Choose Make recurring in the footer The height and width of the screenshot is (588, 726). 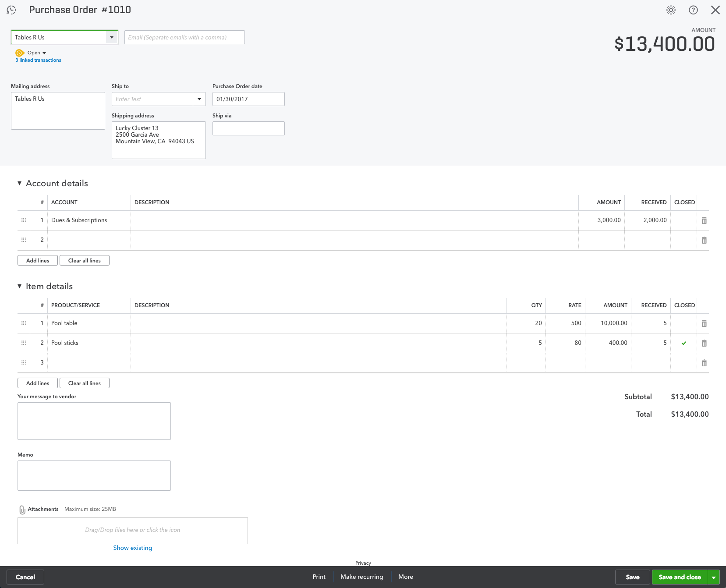click(361, 577)
